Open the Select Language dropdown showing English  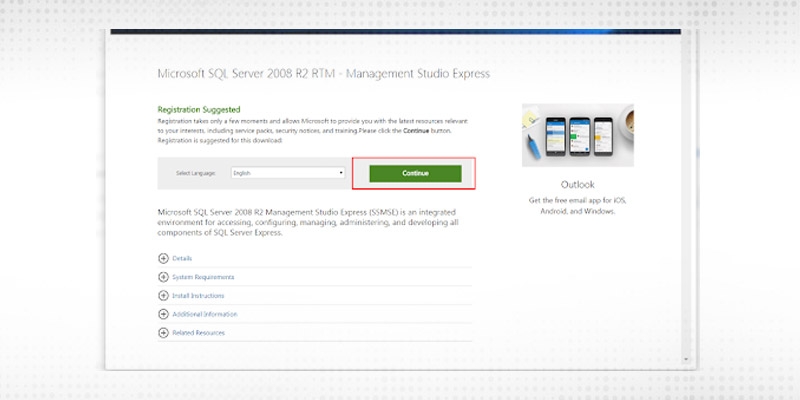pos(288,173)
